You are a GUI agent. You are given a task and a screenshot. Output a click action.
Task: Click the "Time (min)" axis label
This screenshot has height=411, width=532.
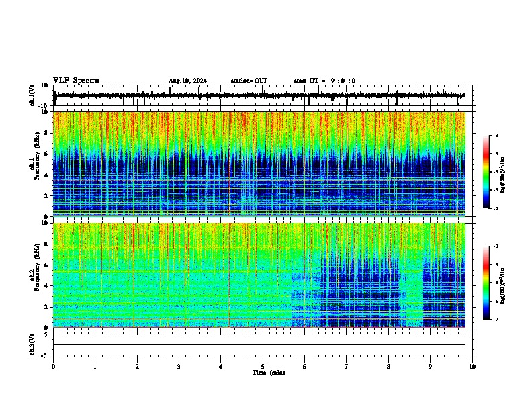pyautogui.click(x=269, y=373)
